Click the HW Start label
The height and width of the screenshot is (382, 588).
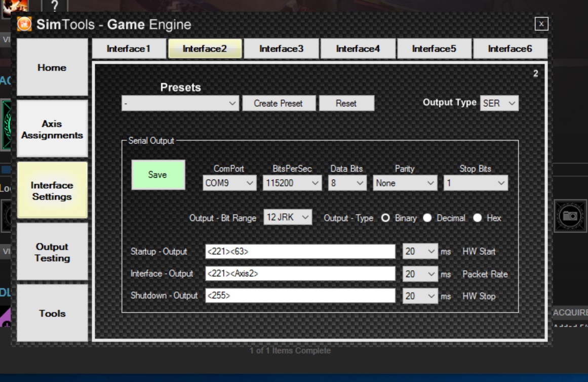coord(479,251)
